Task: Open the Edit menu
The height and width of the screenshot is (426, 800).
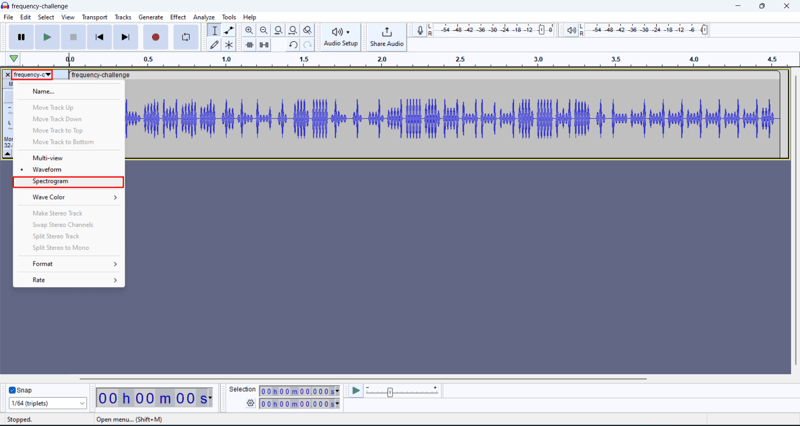Action: 26,17
